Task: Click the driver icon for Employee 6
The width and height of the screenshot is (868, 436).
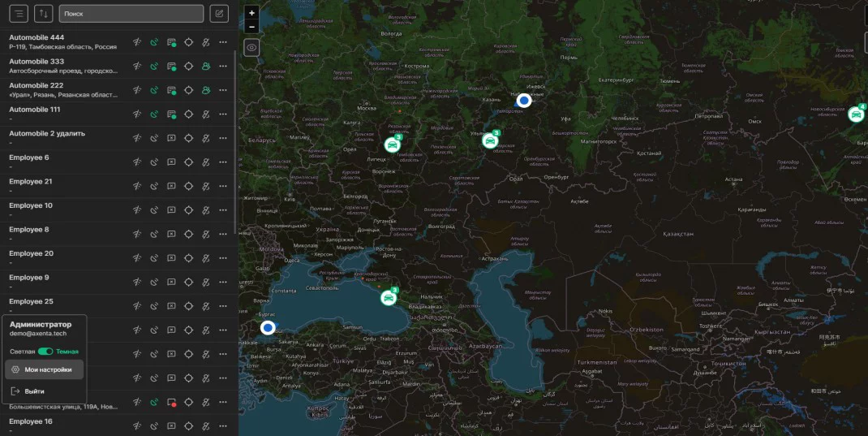Action: click(206, 162)
